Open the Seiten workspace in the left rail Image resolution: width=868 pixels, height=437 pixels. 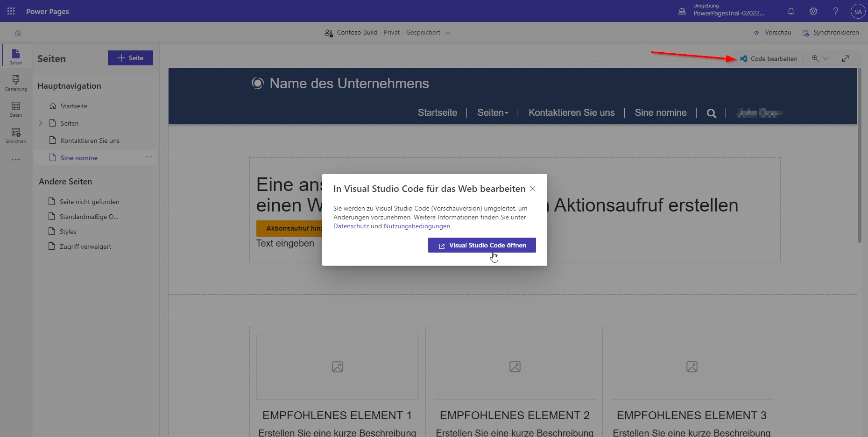[16, 56]
